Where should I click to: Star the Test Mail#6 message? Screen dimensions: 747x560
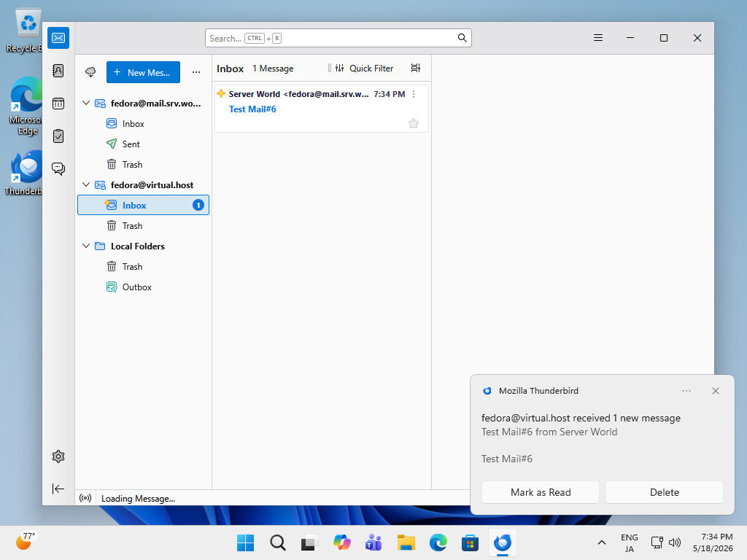[414, 123]
